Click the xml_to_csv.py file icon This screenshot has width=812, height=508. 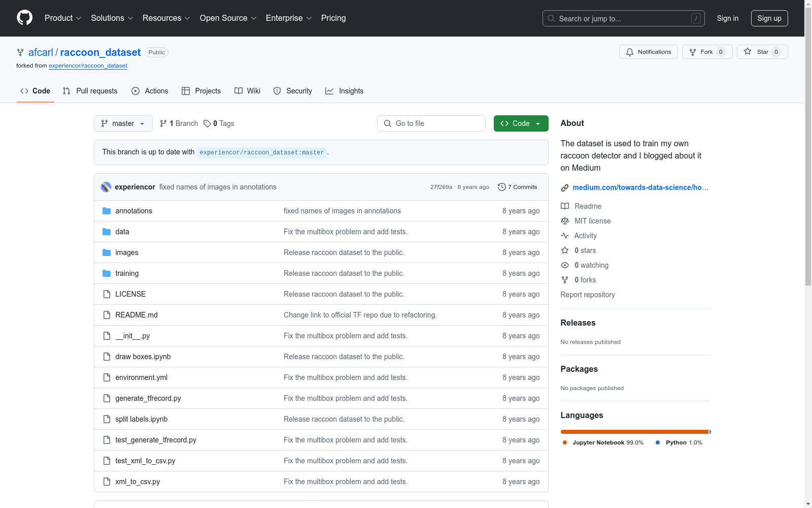tap(107, 482)
